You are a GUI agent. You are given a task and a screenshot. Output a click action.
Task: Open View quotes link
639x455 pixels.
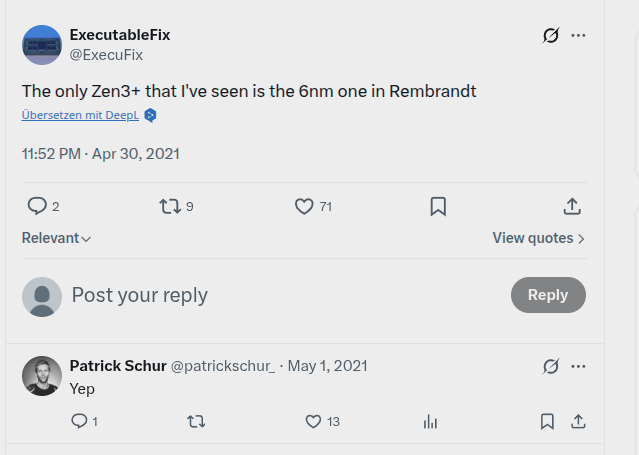pos(538,238)
